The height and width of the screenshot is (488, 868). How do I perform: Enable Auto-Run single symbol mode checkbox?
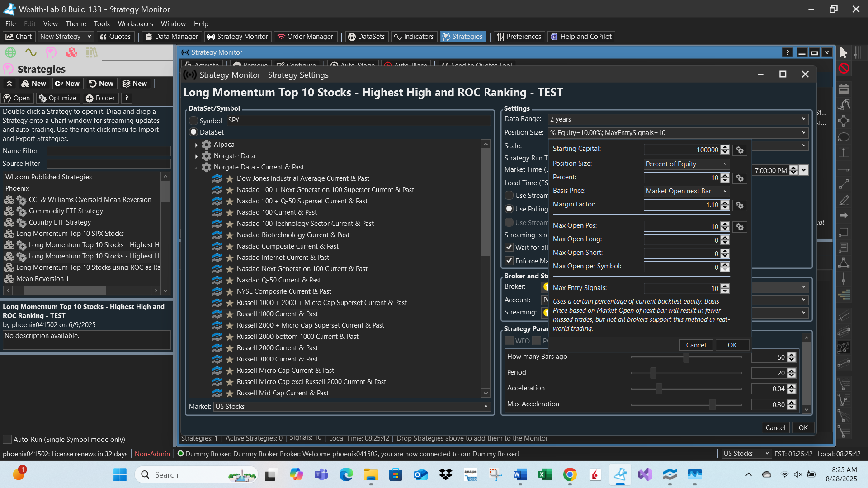click(x=7, y=439)
